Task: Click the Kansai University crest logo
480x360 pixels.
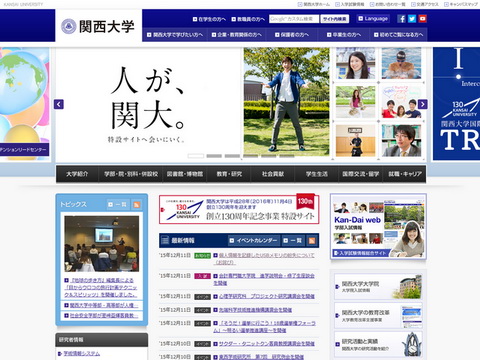Action: click(x=69, y=26)
